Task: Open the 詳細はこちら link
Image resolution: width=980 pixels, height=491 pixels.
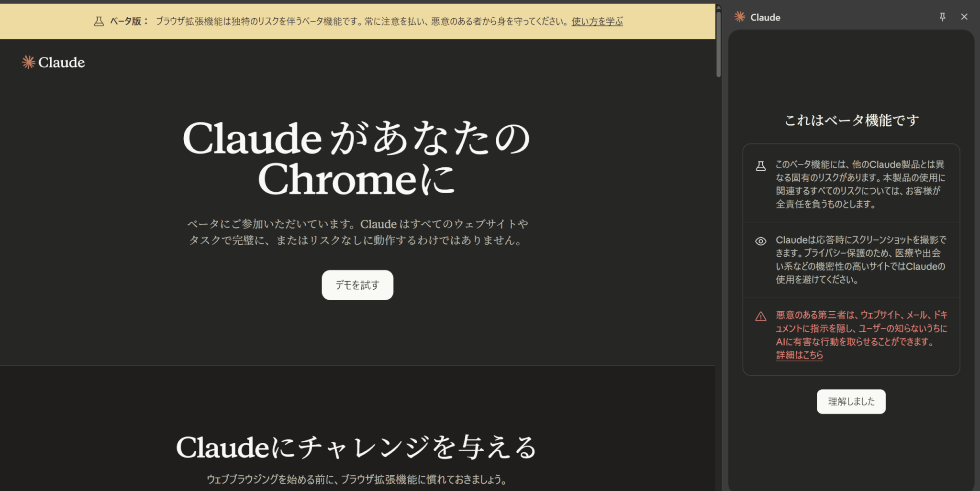Action: pos(799,355)
